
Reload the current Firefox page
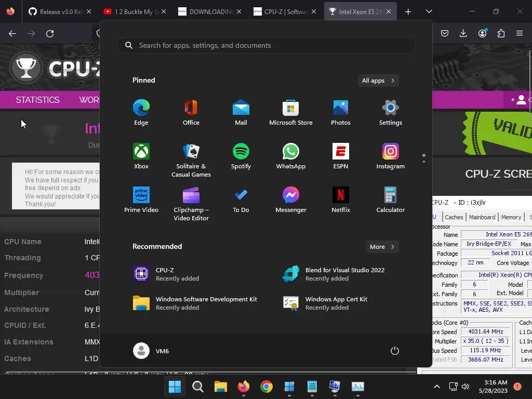click(x=50, y=33)
